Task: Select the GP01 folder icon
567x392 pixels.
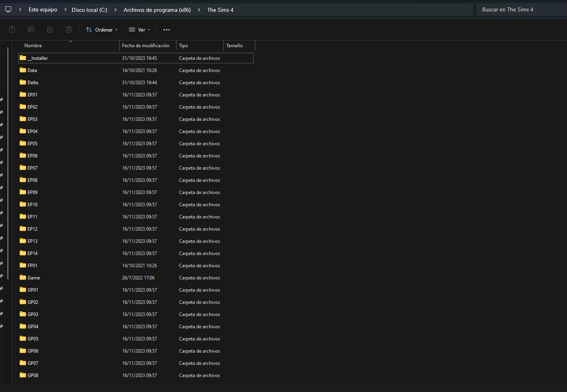Action: [x=23, y=290]
